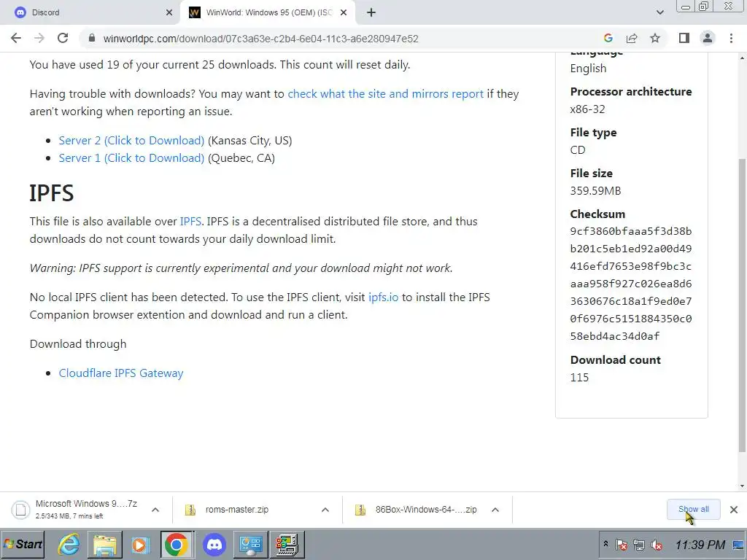Open Cloudflare IPFS Gateway link
This screenshot has height=560, width=747.
(121, 373)
